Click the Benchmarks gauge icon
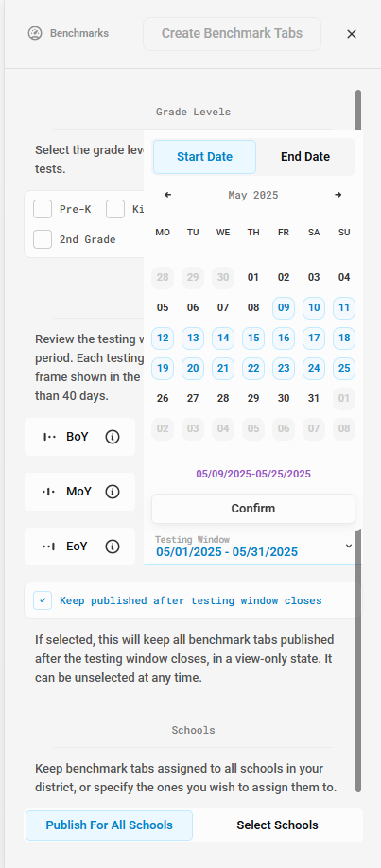This screenshot has height=868, width=381. click(x=35, y=34)
